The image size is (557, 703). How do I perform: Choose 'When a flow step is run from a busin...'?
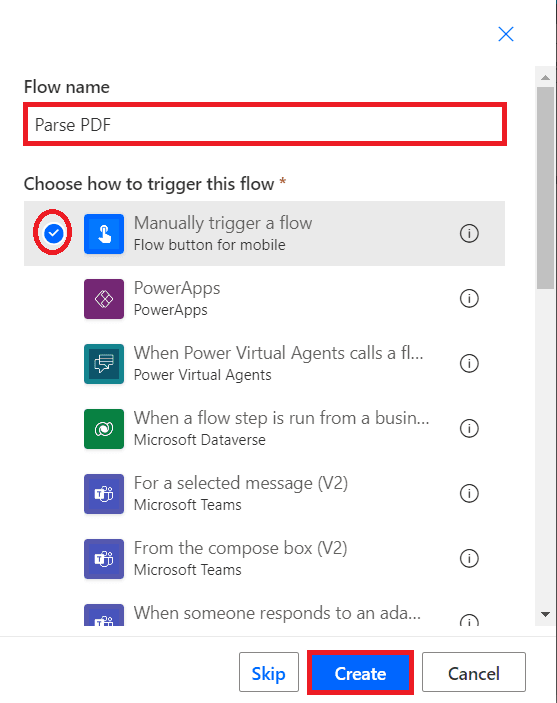(281, 418)
